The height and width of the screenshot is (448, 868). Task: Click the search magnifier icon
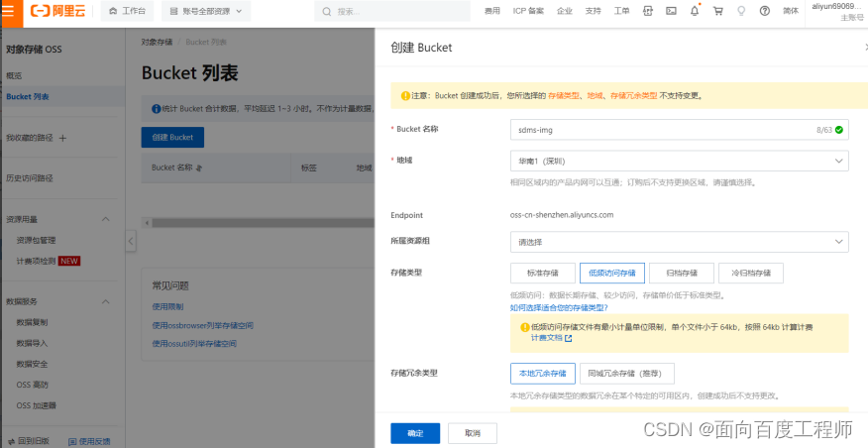[x=327, y=12]
